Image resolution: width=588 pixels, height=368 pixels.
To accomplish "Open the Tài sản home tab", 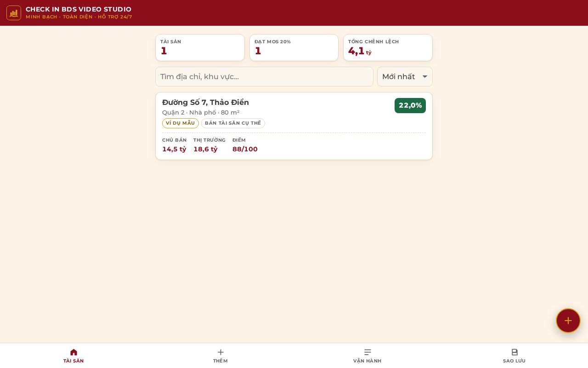I will 73,356.
